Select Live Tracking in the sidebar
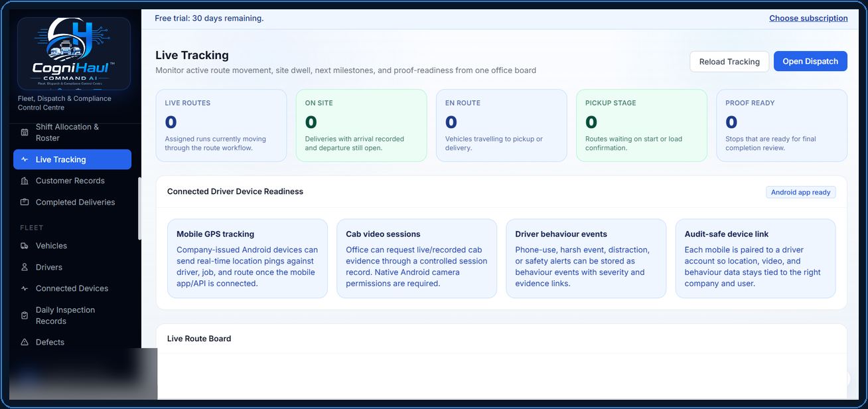Image resolution: width=868 pixels, height=409 pixels. click(72, 159)
